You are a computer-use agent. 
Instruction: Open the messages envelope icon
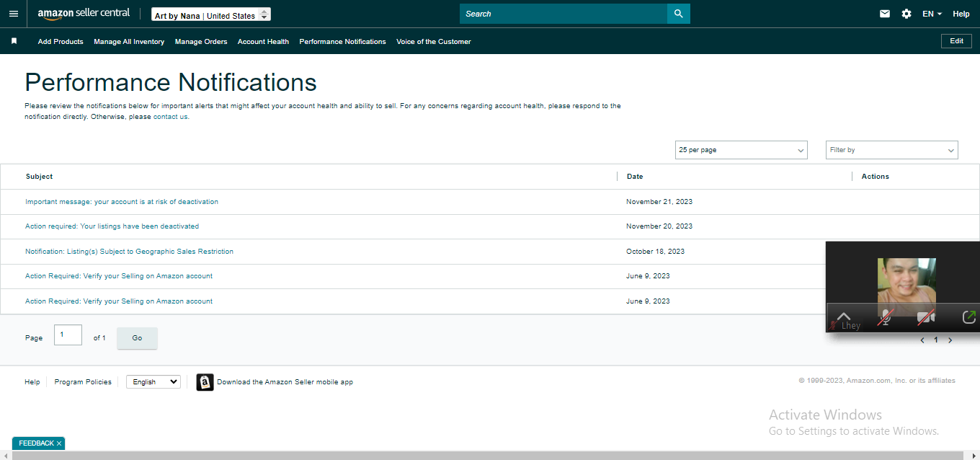[885, 14]
